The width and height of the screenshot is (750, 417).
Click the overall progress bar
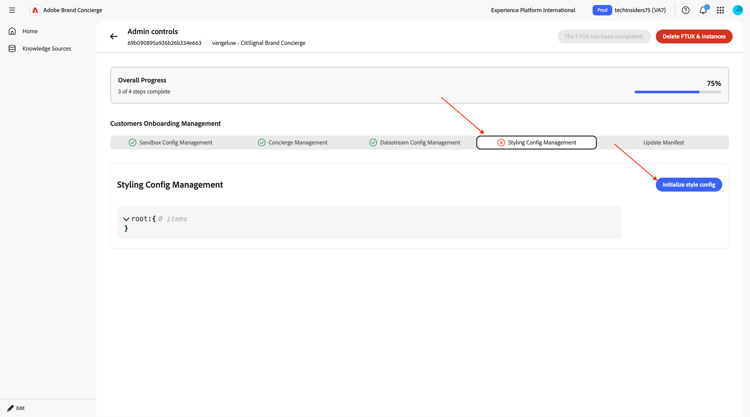677,92
